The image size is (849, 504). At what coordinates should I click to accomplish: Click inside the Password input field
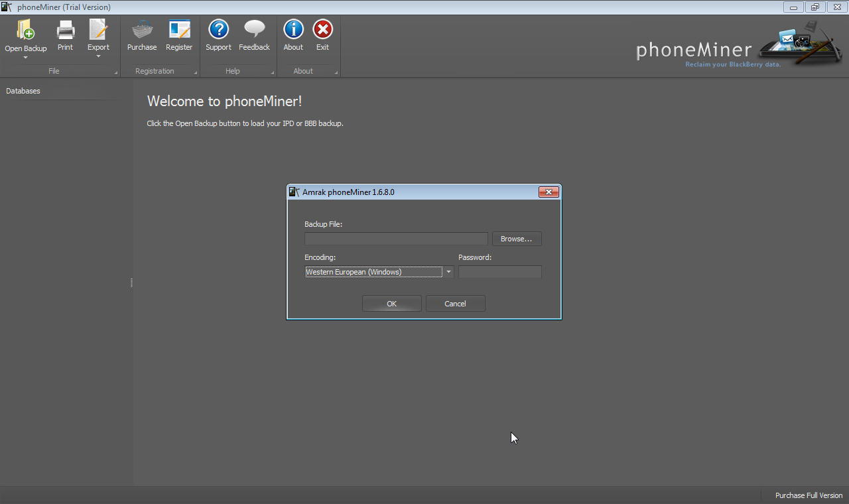pos(499,272)
